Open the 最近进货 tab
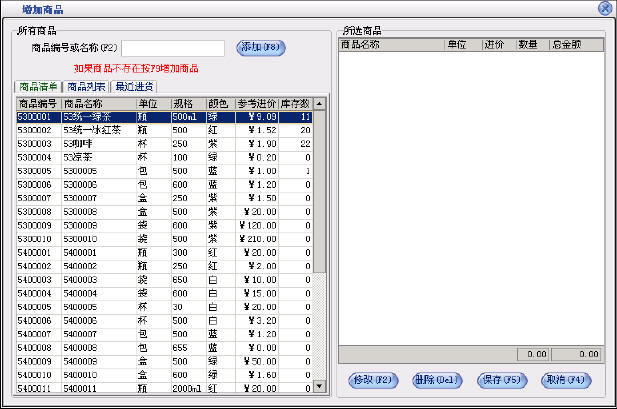The height and width of the screenshot is (409, 617). pos(135,87)
